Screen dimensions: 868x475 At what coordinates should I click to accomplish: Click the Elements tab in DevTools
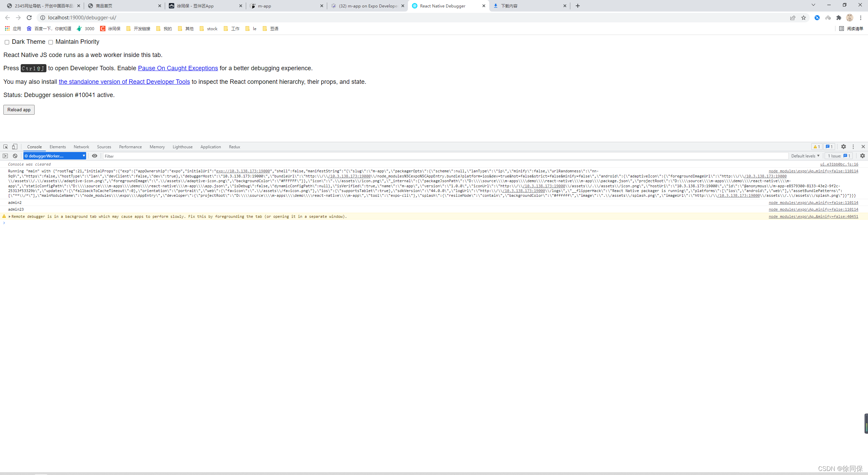click(58, 147)
